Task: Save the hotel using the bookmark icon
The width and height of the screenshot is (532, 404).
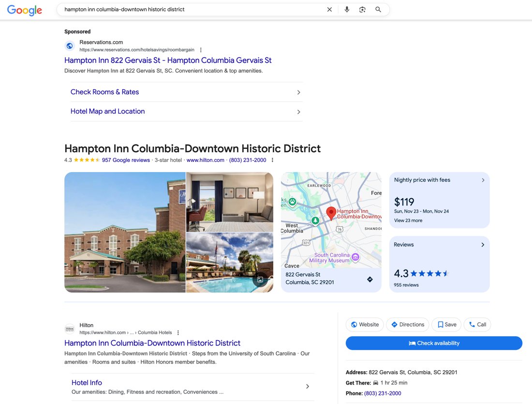Action: coord(446,324)
